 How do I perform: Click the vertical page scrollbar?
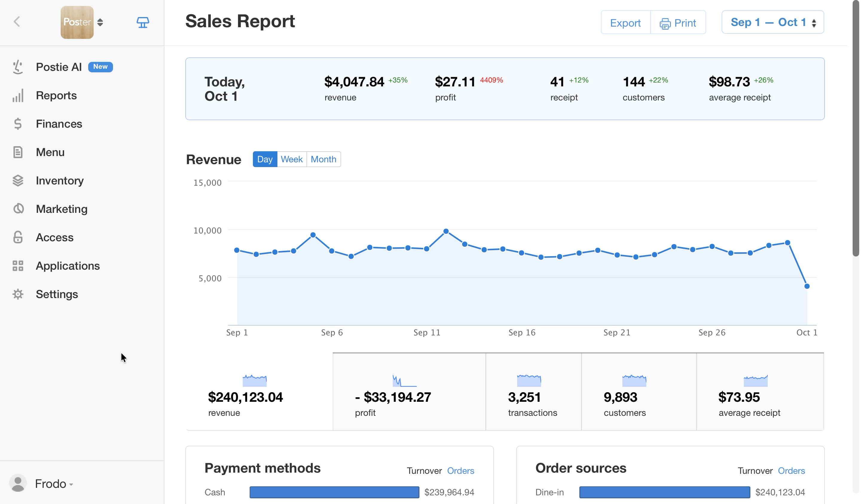856,128
